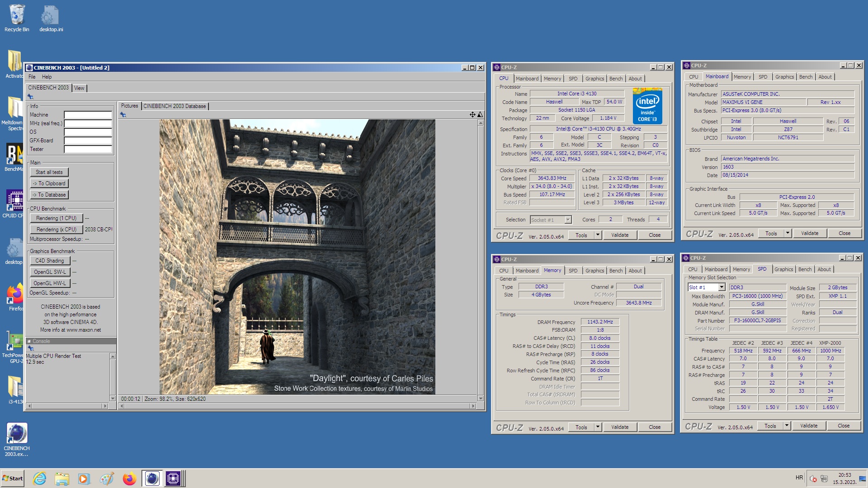This screenshot has width=868, height=488.
Task: Open Tools dropdown arrow in CPU-Z SPD window
Action: [x=787, y=426]
